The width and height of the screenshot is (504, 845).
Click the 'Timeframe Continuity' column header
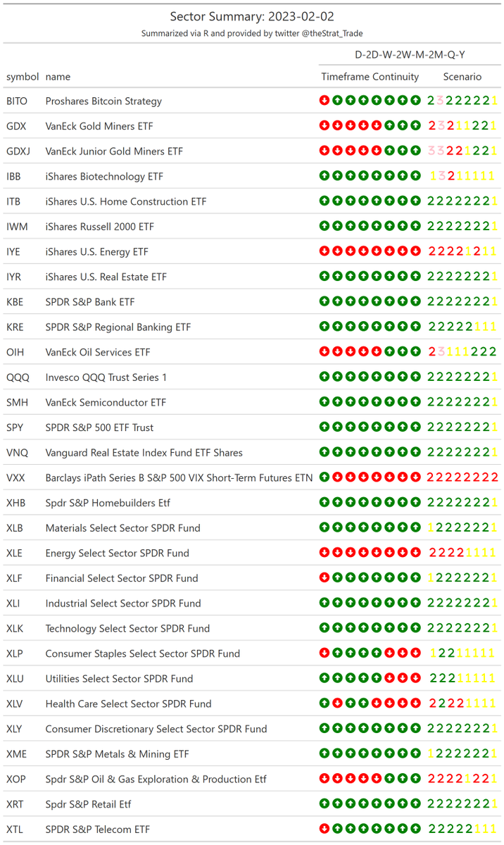[x=370, y=77]
